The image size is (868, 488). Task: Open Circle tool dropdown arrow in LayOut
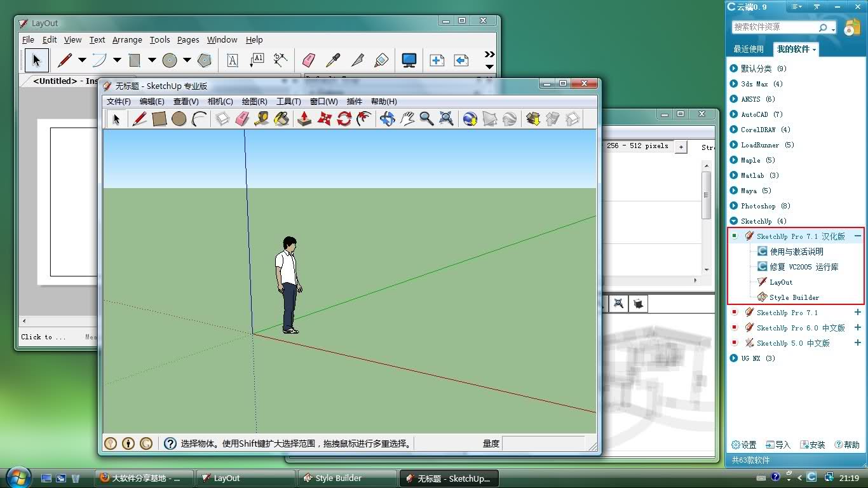pyautogui.click(x=187, y=60)
